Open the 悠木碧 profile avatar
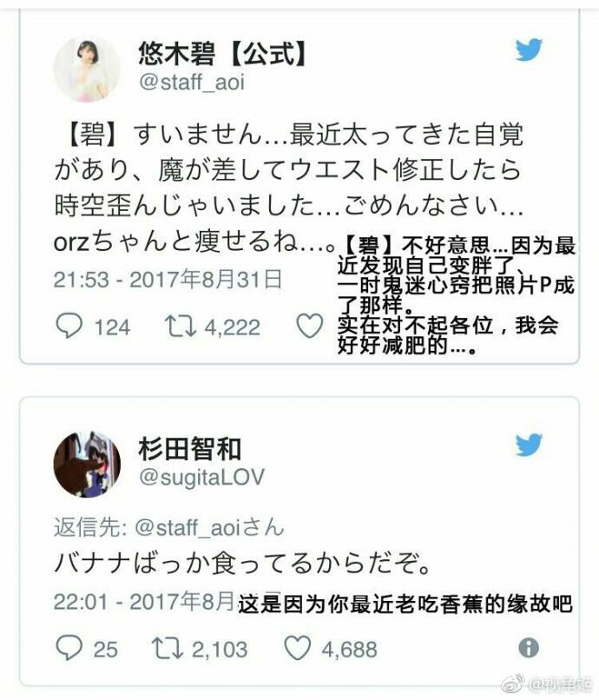Image resolution: width=599 pixels, height=700 pixels. 87,69
